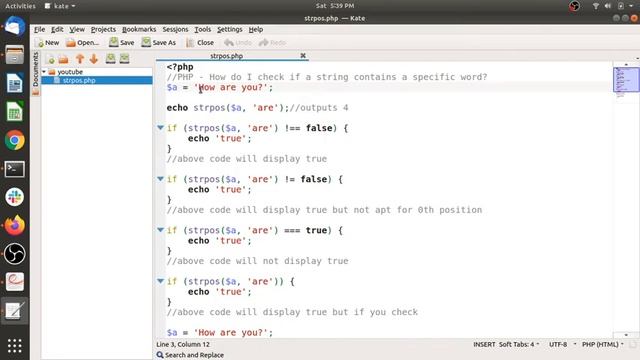The height and width of the screenshot is (360, 640).
Task: Collapse the last if (strpos($a, 'are')) block
Action: coord(160,281)
